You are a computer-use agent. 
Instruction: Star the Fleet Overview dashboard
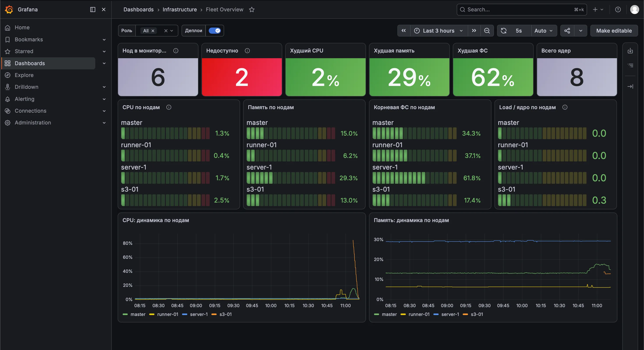252,9
